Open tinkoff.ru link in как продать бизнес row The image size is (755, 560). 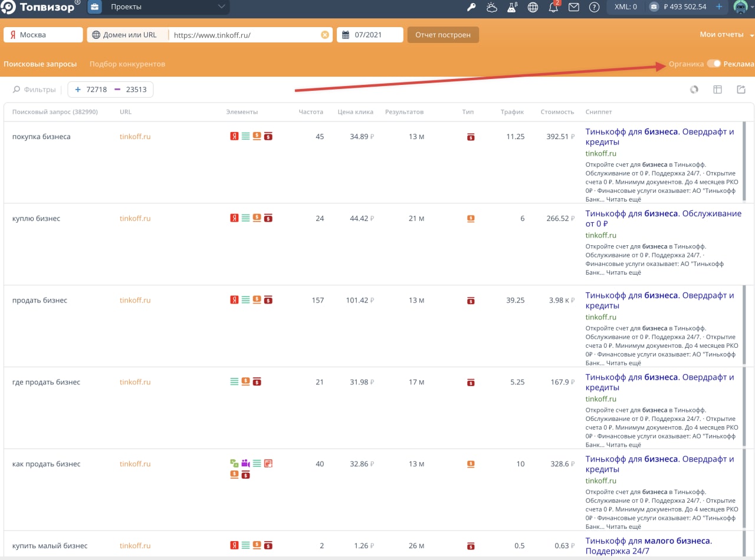click(135, 464)
